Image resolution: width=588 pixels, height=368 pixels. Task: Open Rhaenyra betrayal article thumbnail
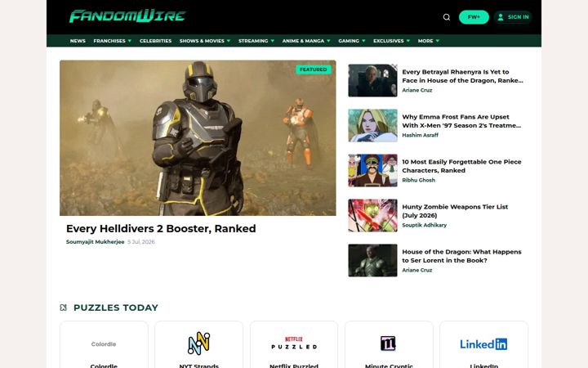click(x=372, y=80)
